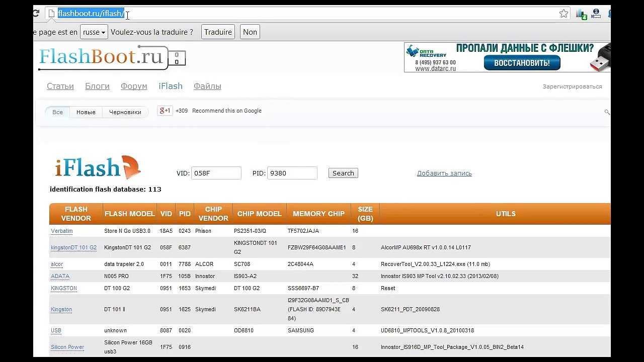Click the FLASH MODEL column header
The image size is (644, 362).
(x=129, y=214)
